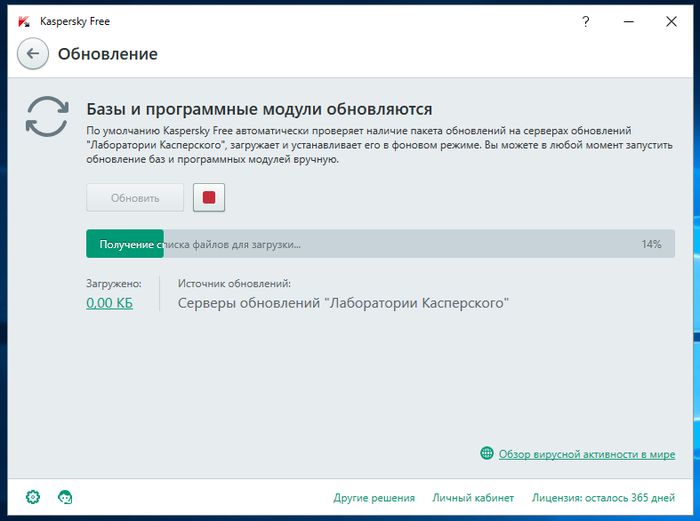Click Лицензия: осталось 365 дней
Viewport: 700px width, 521px height.
[603, 498]
